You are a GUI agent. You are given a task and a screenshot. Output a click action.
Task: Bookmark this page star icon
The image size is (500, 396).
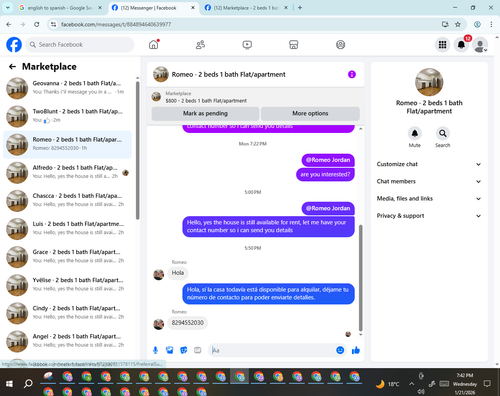point(458,24)
